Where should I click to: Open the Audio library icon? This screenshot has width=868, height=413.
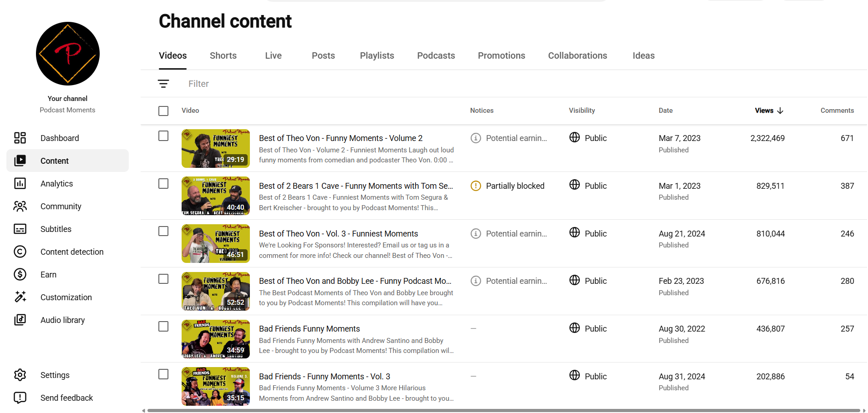tap(20, 320)
